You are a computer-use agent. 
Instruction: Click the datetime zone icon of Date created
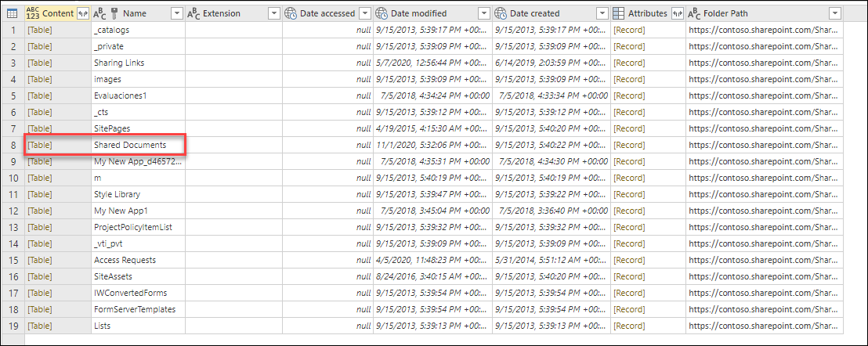pyautogui.click(x=501, y=13)
